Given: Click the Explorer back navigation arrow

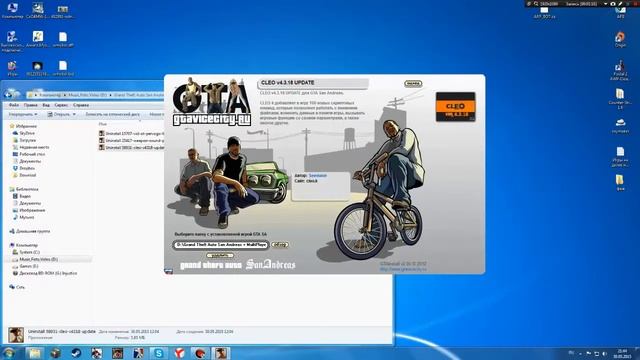Looking at the screenshot, I should point(8,95).
